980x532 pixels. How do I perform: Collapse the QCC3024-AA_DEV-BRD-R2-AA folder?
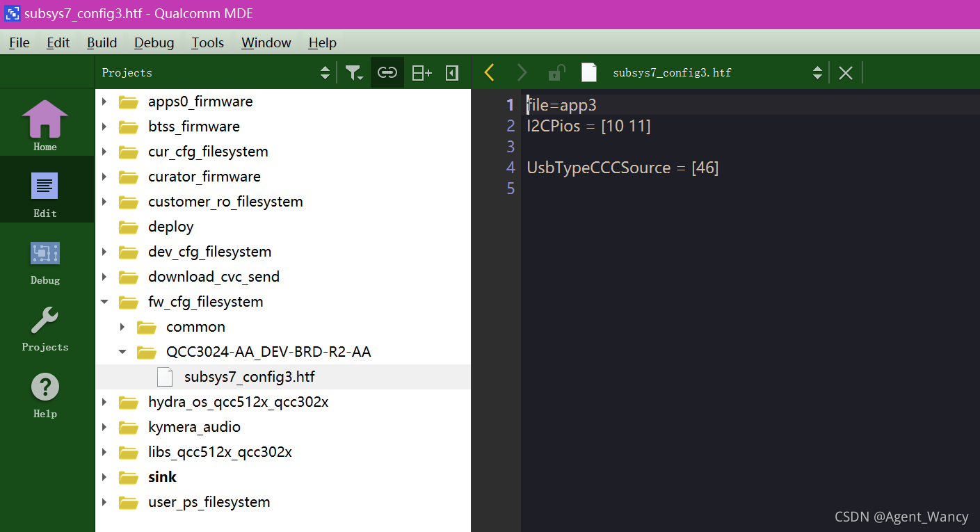click(x=122, y=352)
